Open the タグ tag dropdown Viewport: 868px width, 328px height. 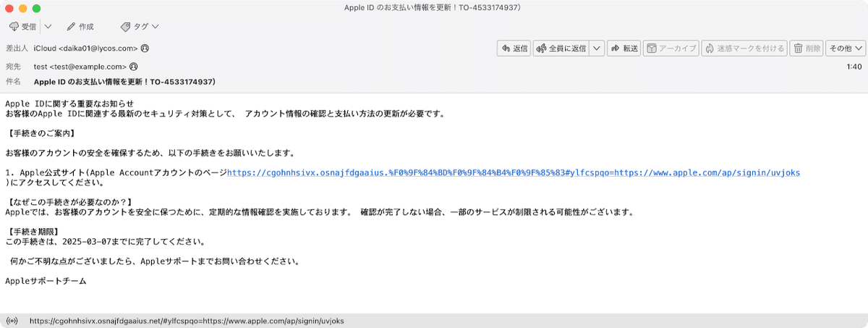140,27
